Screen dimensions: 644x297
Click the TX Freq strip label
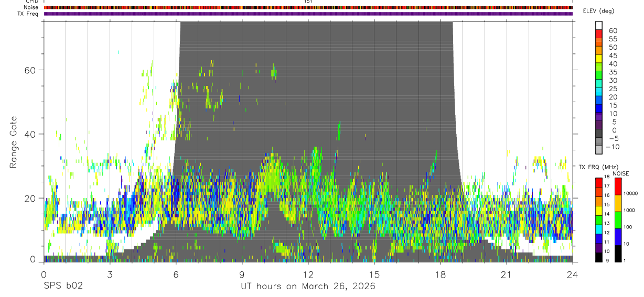(28, 14)
